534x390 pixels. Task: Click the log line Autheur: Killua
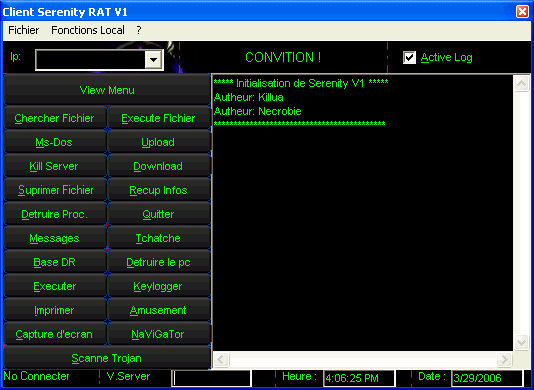click(x=249, y=97)
